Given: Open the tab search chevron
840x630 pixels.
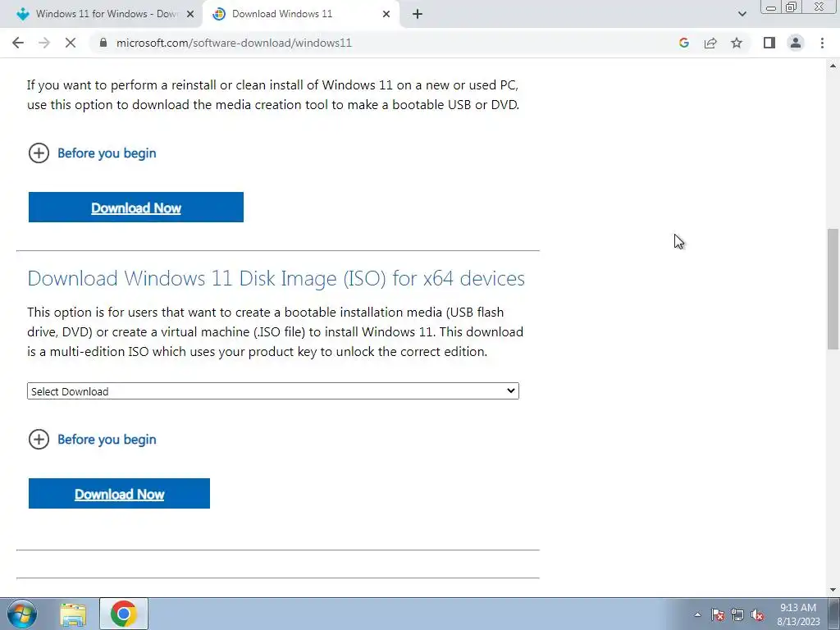Looking at the screenshot, I should (742, 14).
